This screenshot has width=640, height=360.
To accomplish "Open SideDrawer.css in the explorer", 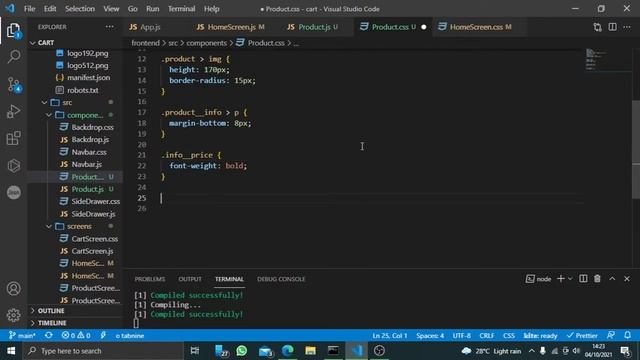I will 96,201.
